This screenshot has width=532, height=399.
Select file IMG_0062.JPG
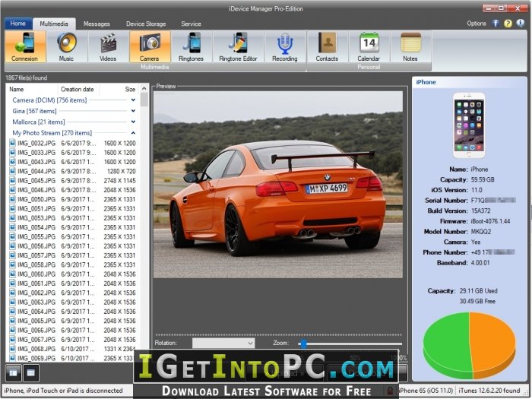(73, 293)
